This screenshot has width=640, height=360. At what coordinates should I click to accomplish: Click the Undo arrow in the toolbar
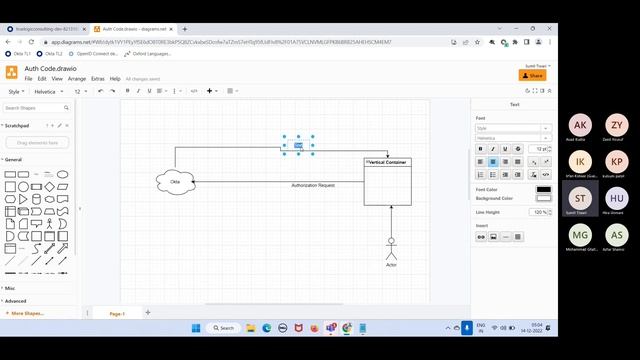(100, 91)
